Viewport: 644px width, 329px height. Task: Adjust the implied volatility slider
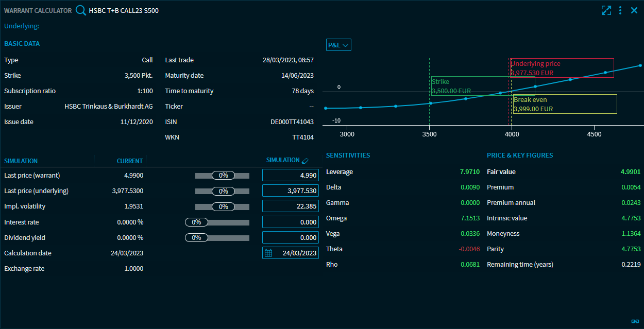223,206
